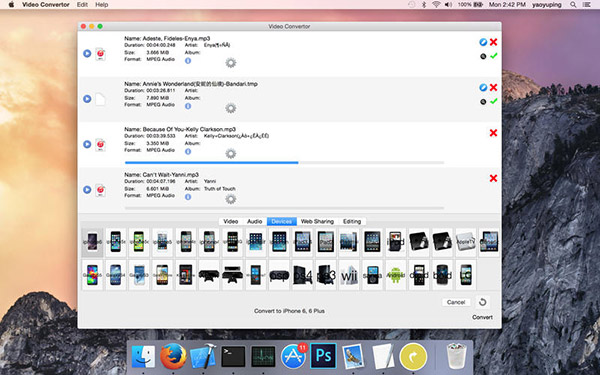Select the droid phone preset
The width and height of the screenshot is (600, 375).
coord(419,275)
